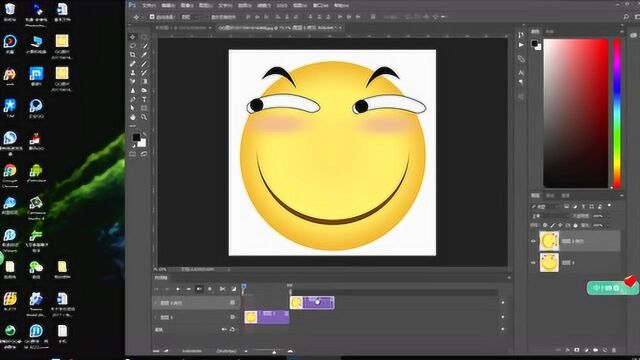
Task: Open collapsed Character panel A icon
Action: (521, 72)
